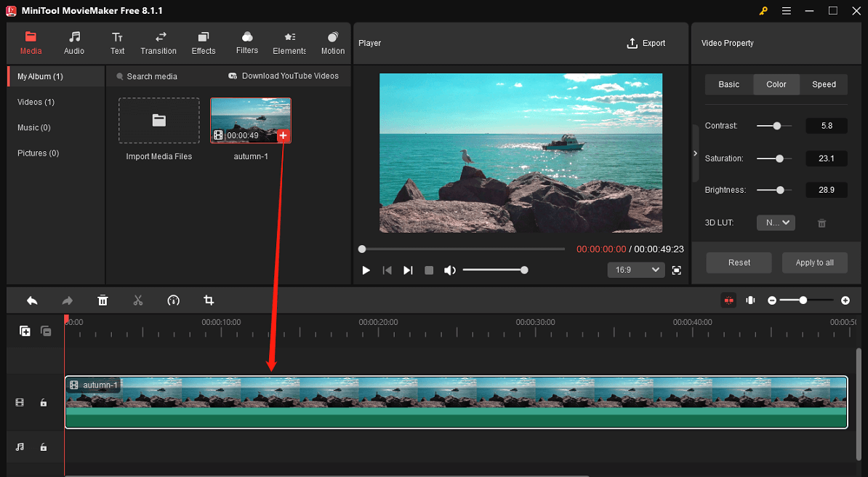This screenshot has height=477, width=868.
Task: Open the Speed property tab
Action: point(824,84)
